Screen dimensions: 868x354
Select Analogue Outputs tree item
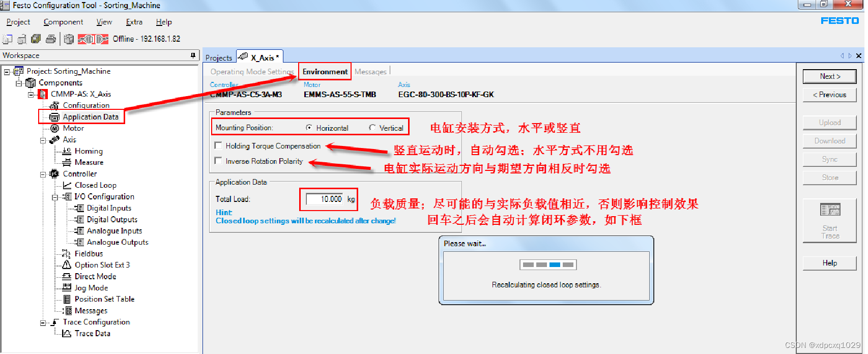point(118,242)
